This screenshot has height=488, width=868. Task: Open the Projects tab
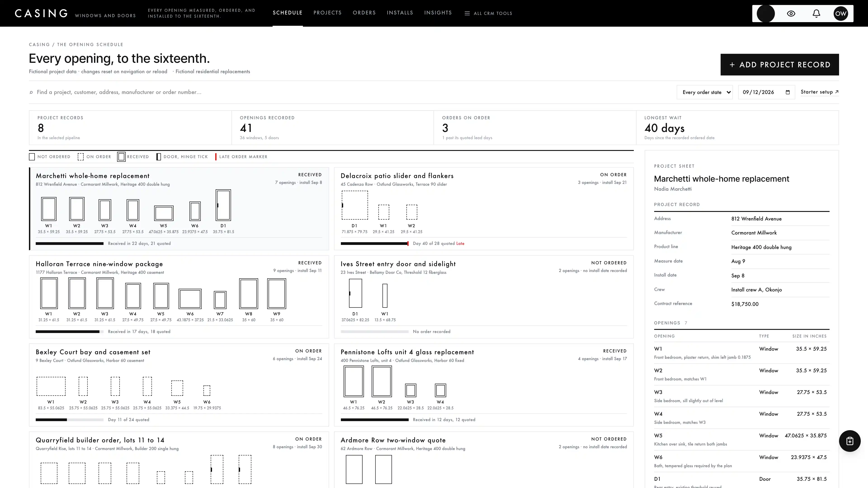point(328,13)
